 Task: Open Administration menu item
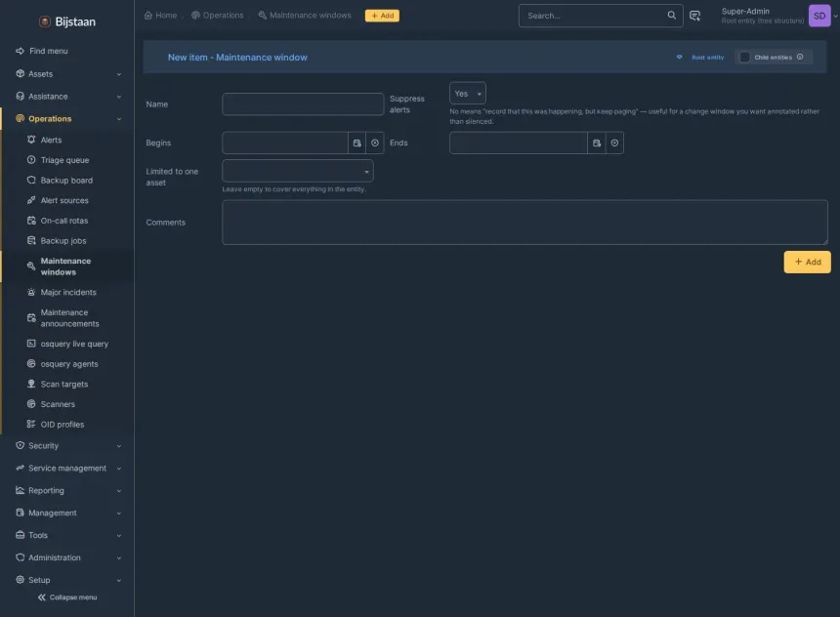coord(68,557)
